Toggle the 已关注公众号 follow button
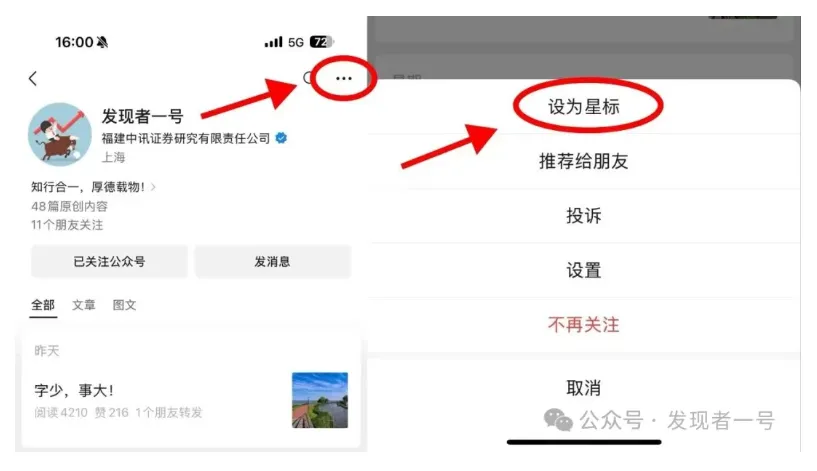Viewport: 817px width, 471px height. pyautogui.click(x=109, y=262)
